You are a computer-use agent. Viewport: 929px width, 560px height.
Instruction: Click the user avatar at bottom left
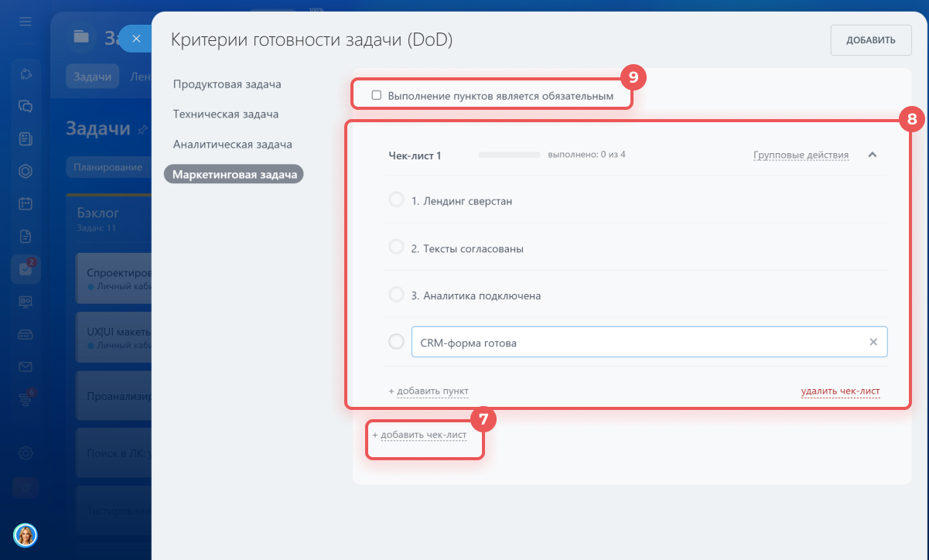pos(26,534)
